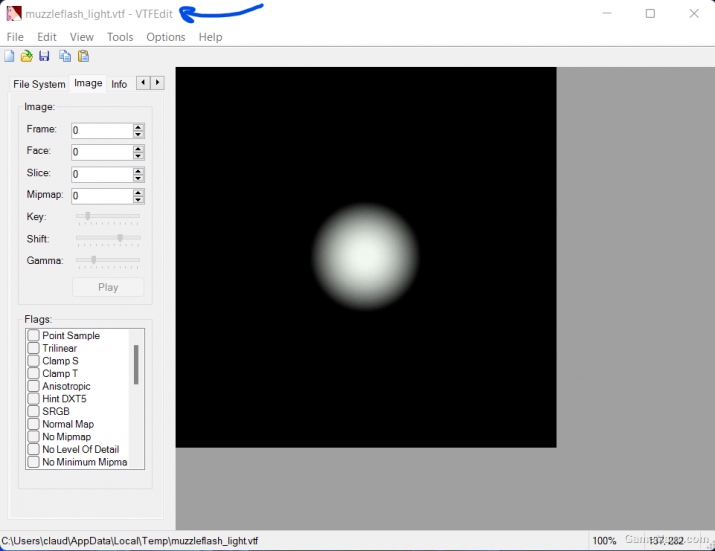Decrease the Mipmap value with down arrow
Image resolution: width=715 pixels, height=551 pixels.
coord(138,200)
